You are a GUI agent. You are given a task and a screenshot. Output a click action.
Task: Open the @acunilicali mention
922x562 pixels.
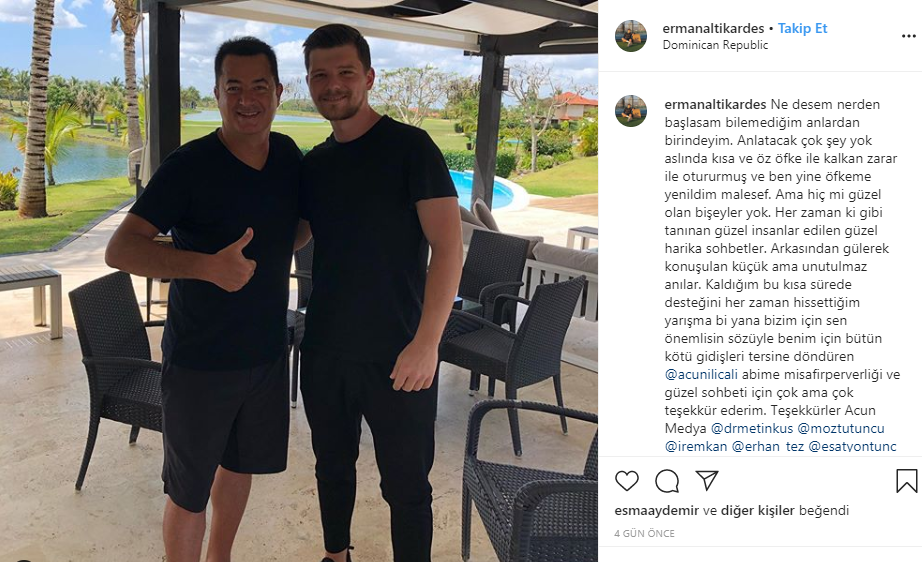[x=701, y=374]
